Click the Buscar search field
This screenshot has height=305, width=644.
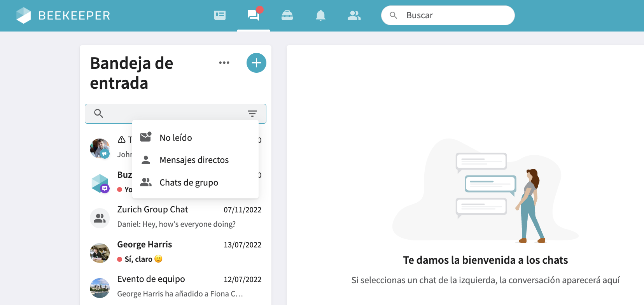click(448, 15)
